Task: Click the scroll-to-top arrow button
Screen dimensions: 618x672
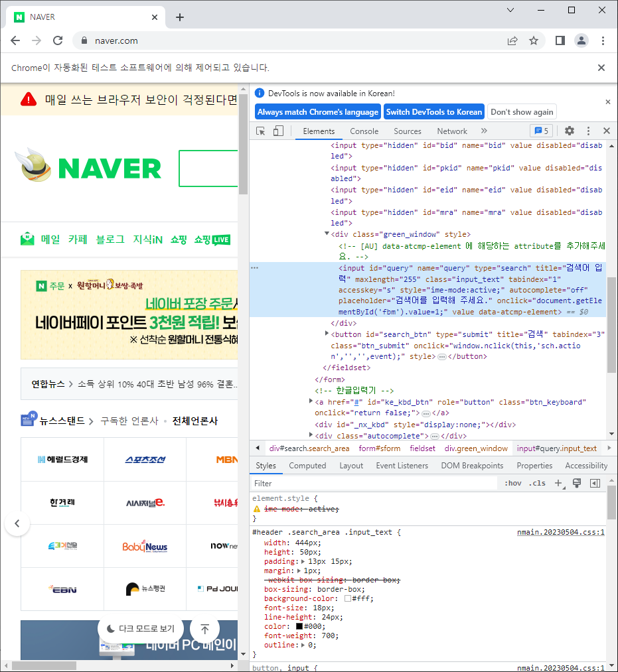Action: click(x=205, y=629)
